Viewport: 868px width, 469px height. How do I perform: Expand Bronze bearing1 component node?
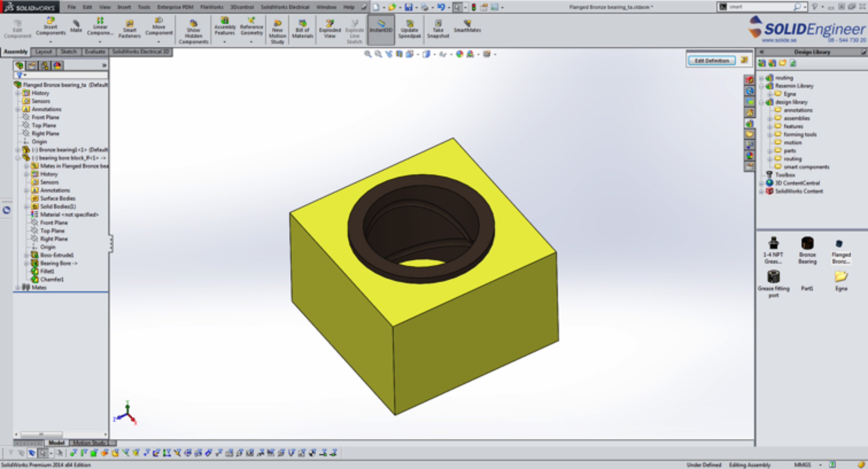click(x=18, y=150)
